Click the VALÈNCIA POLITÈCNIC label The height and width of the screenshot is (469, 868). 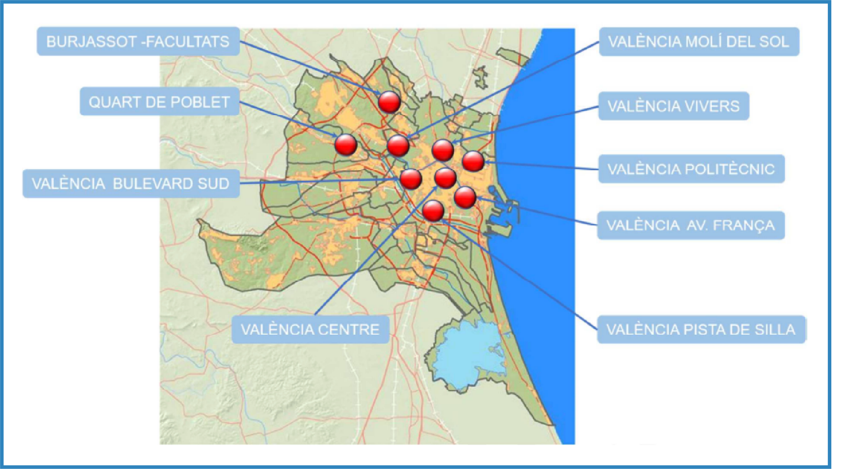tap(691, 169)
